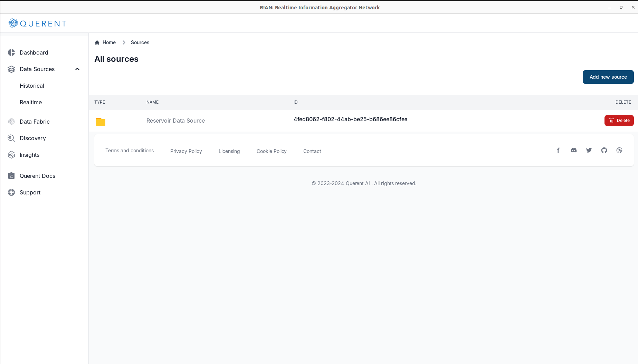Click the Sources breadcrumb
The height and width of the screenshot is (364, 638).
tap(140, 42)
